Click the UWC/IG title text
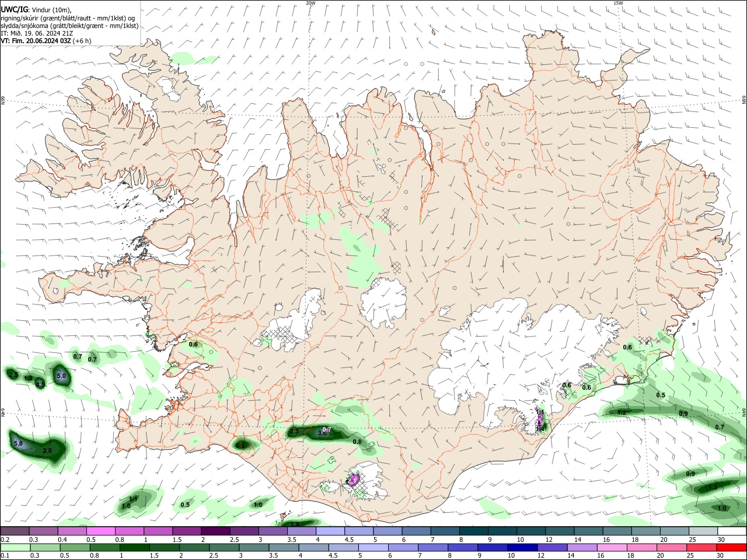Screen dimensions: 747x560 pyautogui.click(x=14, y=10)
